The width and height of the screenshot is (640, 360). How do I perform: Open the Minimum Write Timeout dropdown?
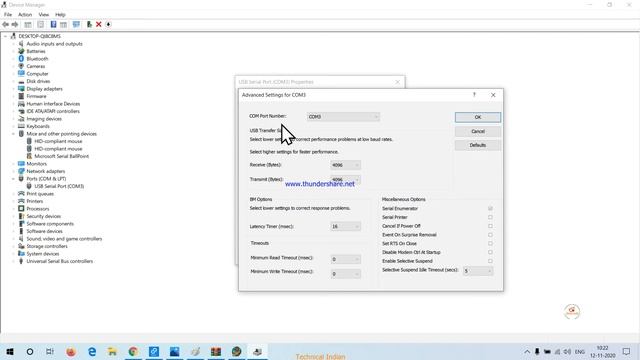coord(345,273)
